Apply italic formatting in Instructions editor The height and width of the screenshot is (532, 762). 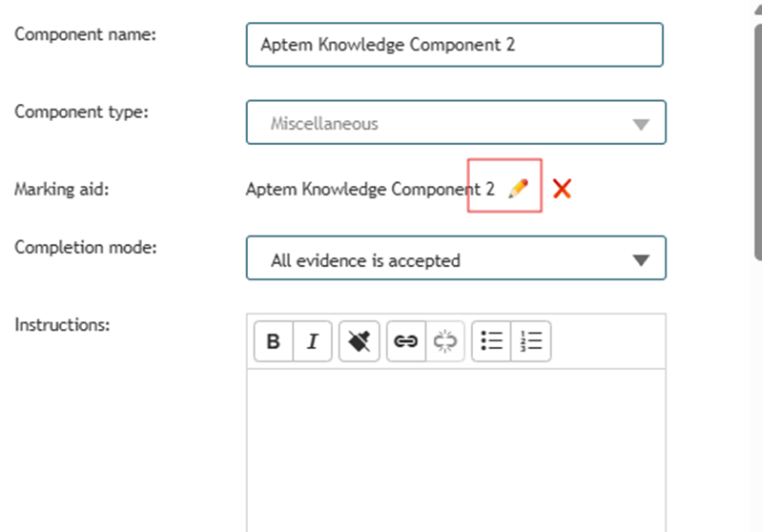pos(313,341)
